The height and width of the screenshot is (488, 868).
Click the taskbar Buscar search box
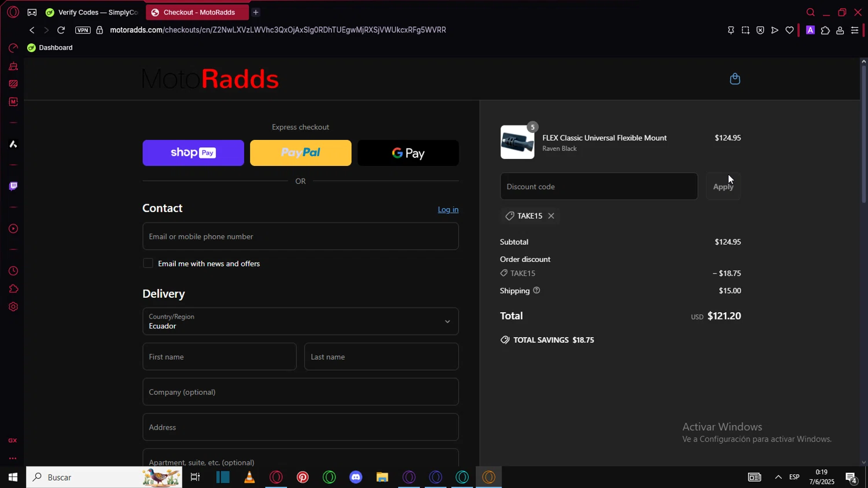tap(104, 477)
